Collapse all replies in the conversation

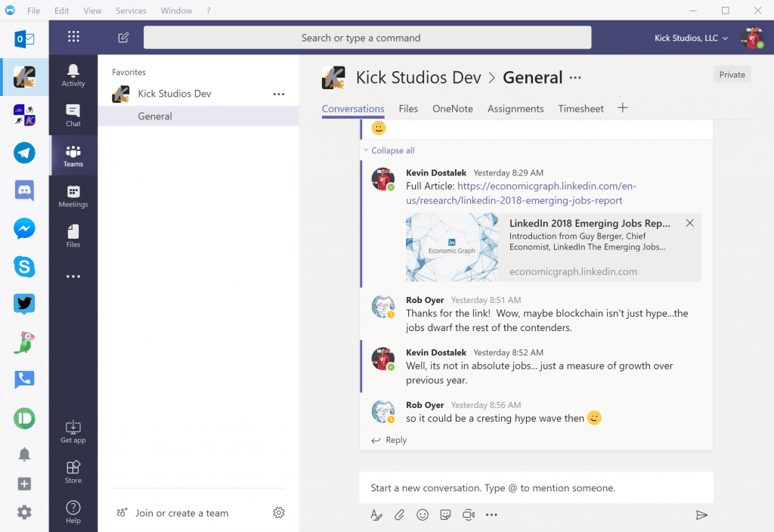click(x=392, y=150)
